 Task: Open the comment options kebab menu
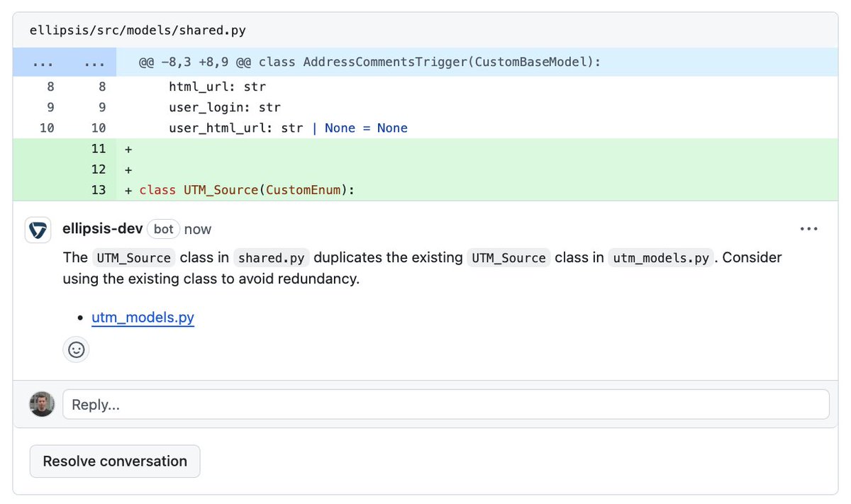[808, 228]
